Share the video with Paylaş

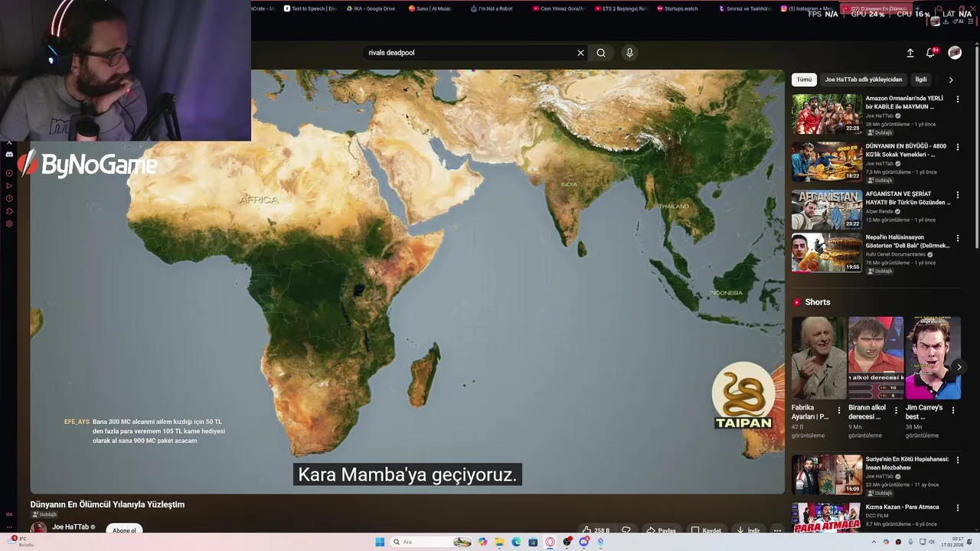[661, 530]
